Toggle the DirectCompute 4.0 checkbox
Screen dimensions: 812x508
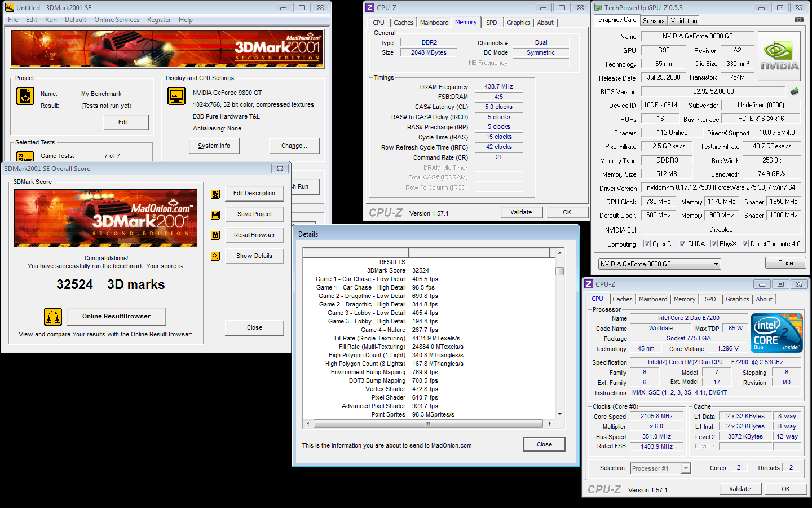coord(745,244)
